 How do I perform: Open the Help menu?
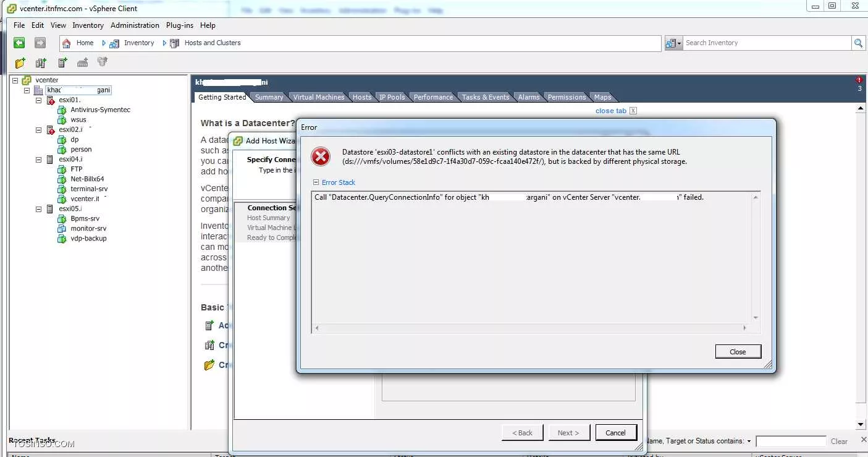208,25
